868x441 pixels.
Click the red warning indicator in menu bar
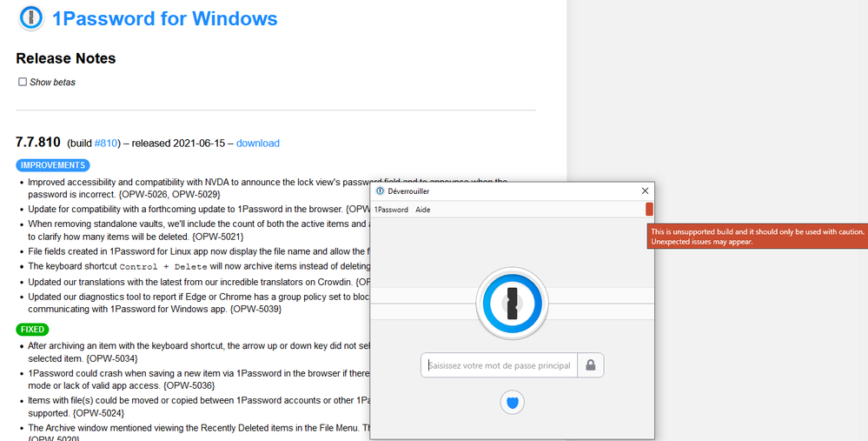pos(649,209)
